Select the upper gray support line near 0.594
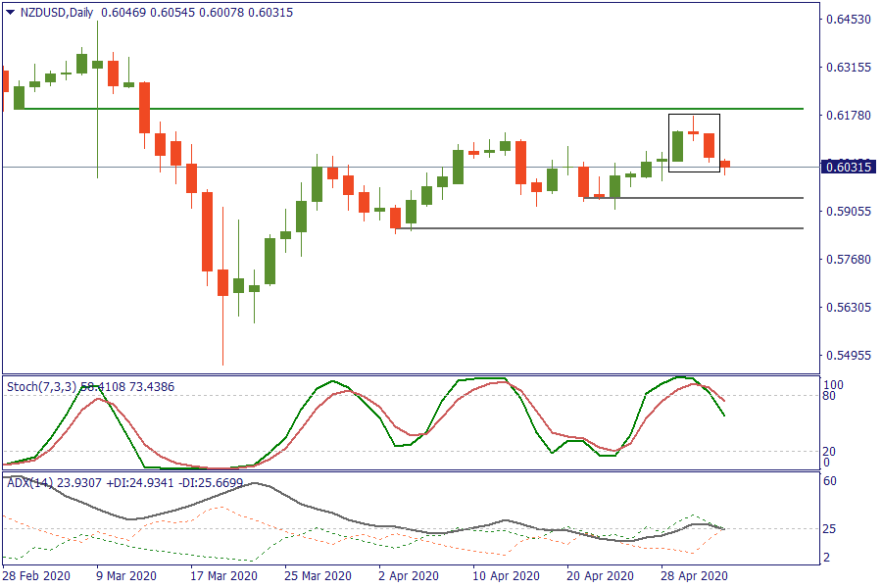Viewport: 882px width, 588px height. 694,198
